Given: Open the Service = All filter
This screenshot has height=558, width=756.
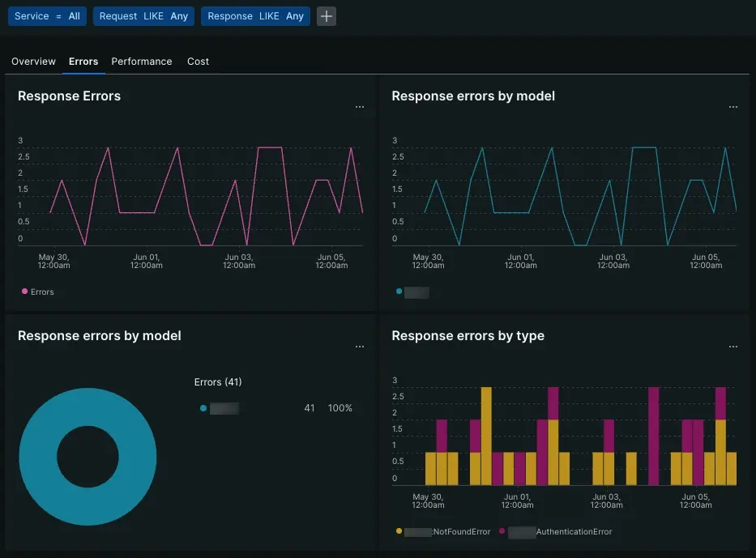Looking at the screenshot, I should (x=47, y=16).
